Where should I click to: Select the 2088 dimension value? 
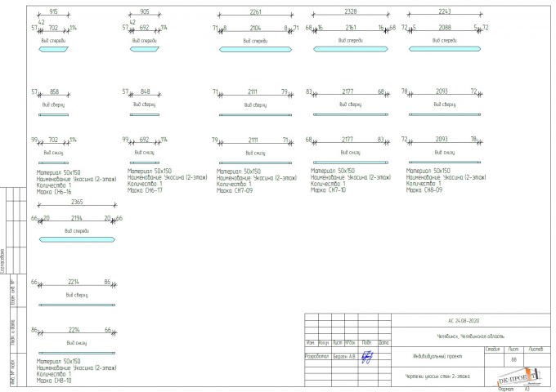pos(445,27)
